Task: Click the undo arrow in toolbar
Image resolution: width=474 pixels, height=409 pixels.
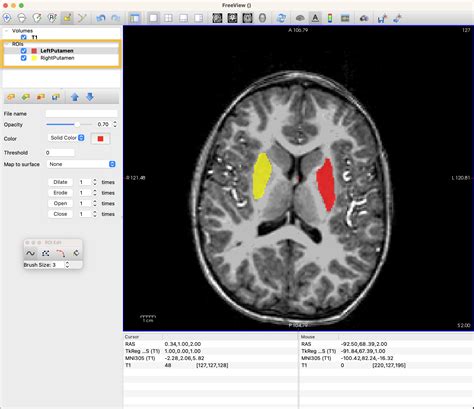Action: [101, 18]
